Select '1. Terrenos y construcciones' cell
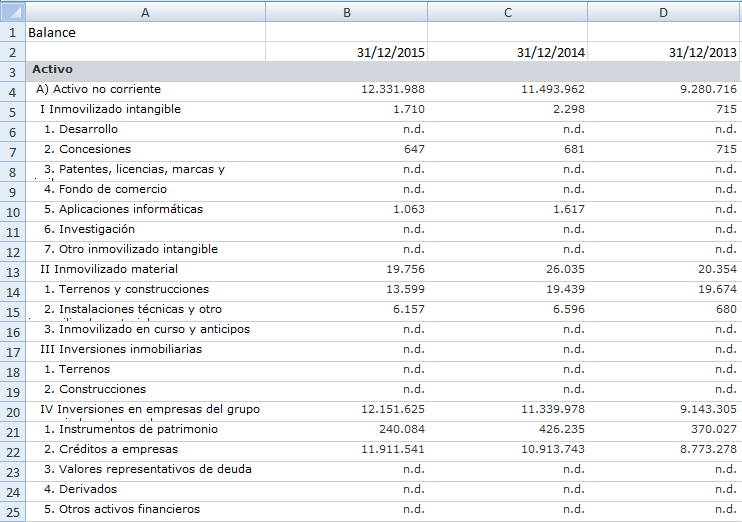This screenshot has width=742, height=522. click(x=145, y=292)
